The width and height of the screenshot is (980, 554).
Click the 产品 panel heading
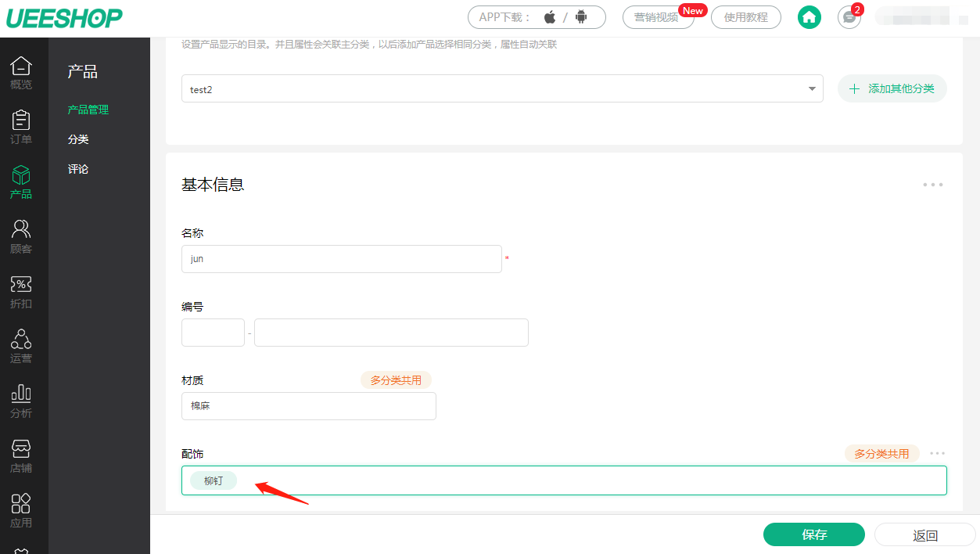[x=82, y=72]
